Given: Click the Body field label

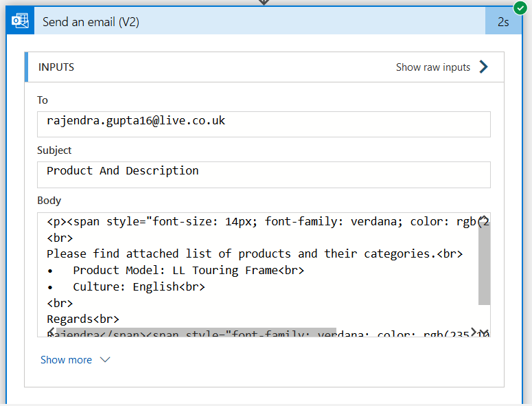Looking at the screenshot, I should 49,200.
